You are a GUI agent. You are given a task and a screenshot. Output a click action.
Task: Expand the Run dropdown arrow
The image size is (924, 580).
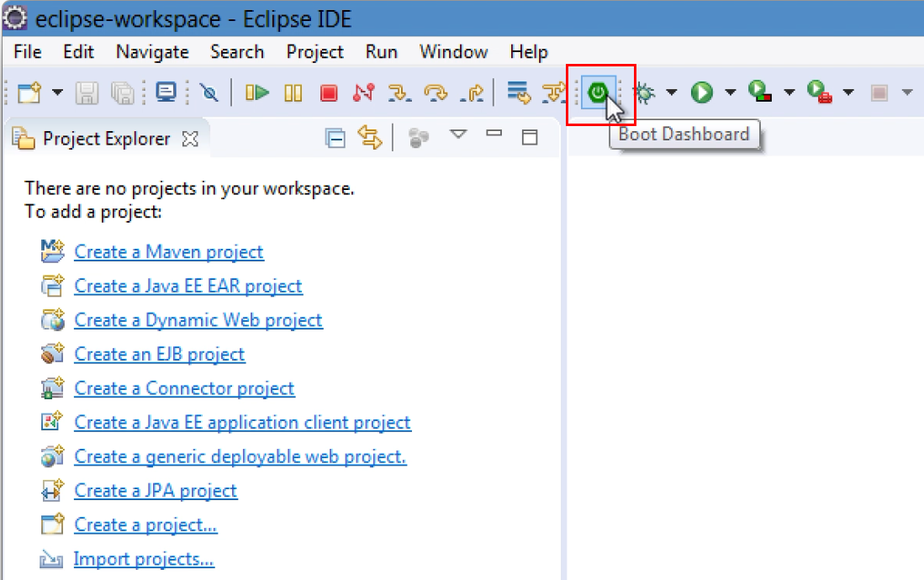(730, 92)
